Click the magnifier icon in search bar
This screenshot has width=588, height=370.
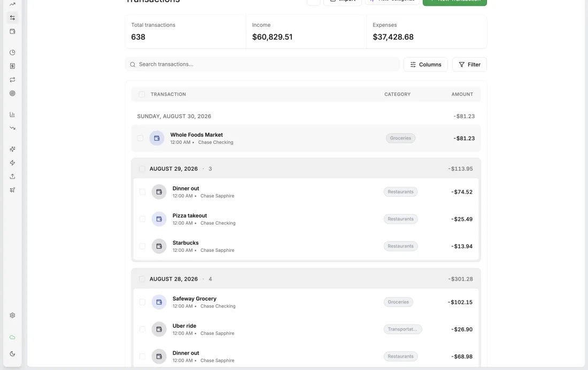pyautogui.click(x=133, y=65)
